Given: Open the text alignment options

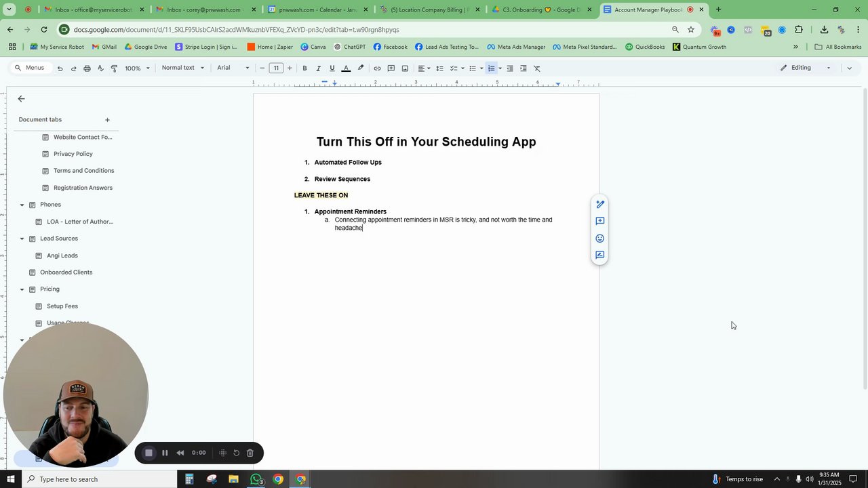Looking at the screenshot, I should [x=423, y=68].
